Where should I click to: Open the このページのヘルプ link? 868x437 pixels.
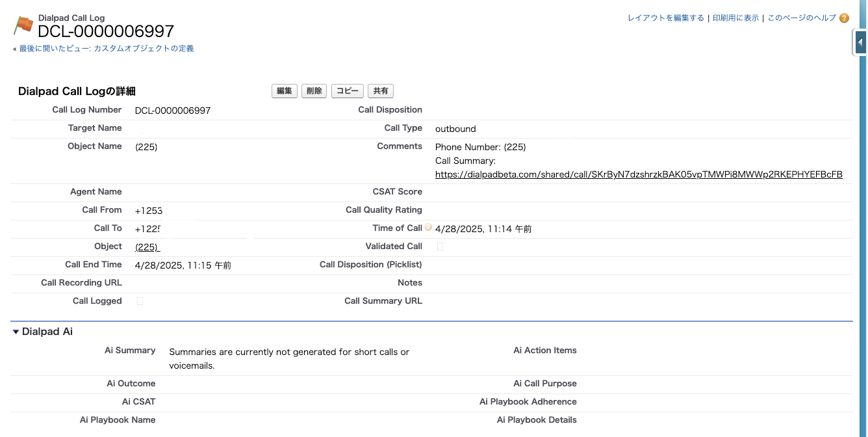[802, 18]
